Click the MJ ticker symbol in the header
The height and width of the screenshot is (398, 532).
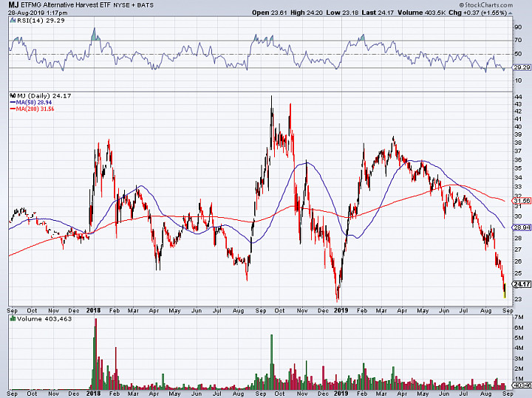click(x=13, y=5)
